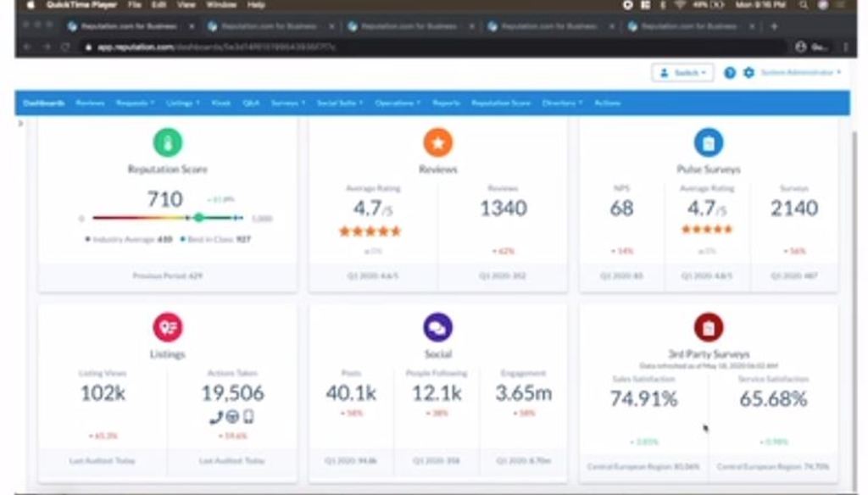
Task: Select the orange Reviews star icon
Action: pos(437,142)
